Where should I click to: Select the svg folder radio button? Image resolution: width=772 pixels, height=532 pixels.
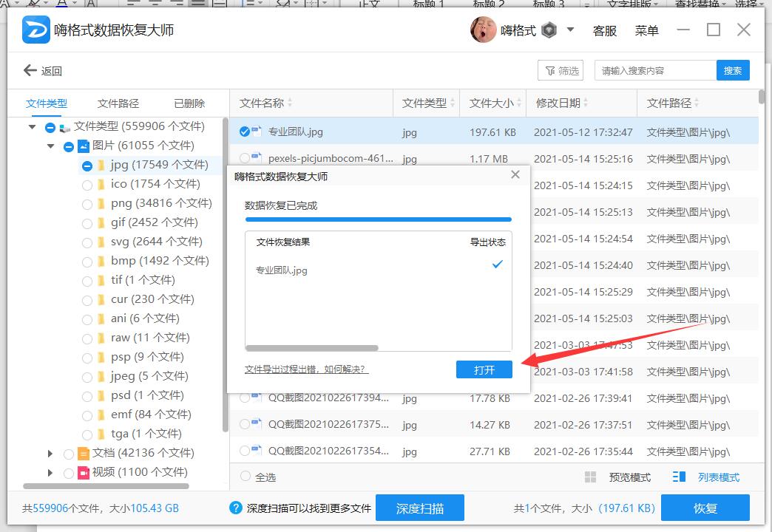(87, 242)
